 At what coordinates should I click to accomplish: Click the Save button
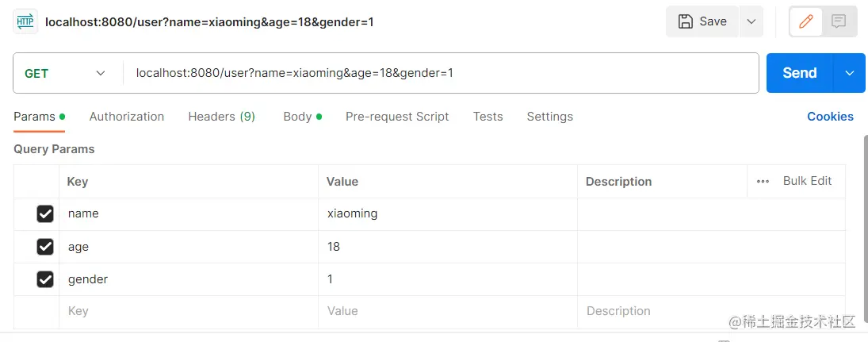[x=702, y=21]
